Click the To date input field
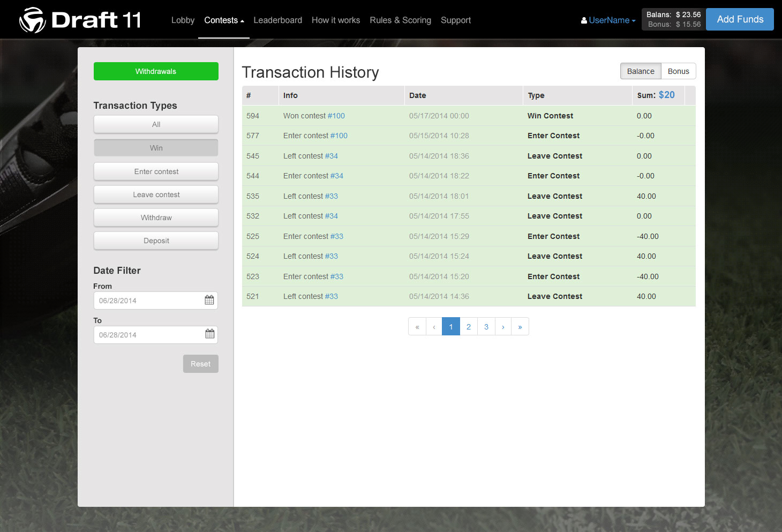Viewport: 782px width, 532px height. point(155,335)
